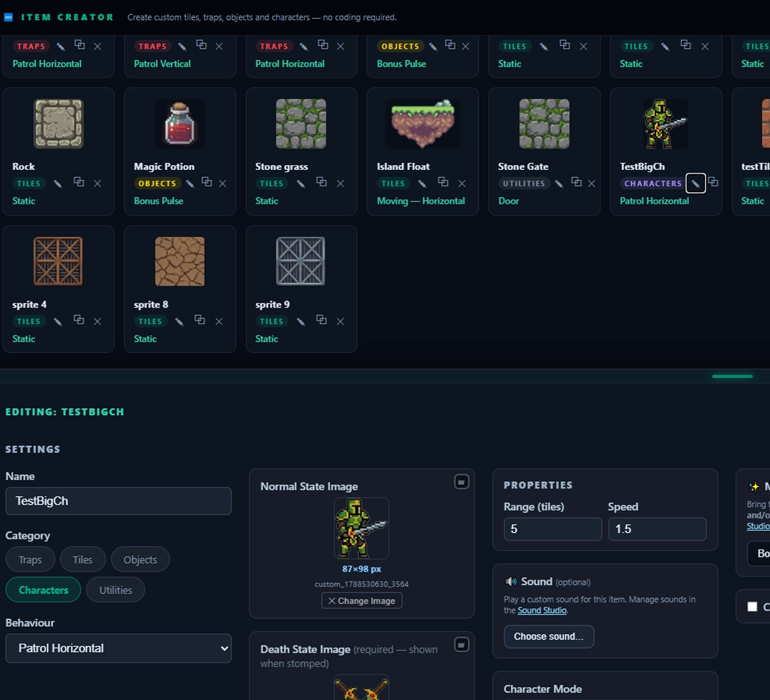
Task: Click the normal state image preview
Action: 362,528
